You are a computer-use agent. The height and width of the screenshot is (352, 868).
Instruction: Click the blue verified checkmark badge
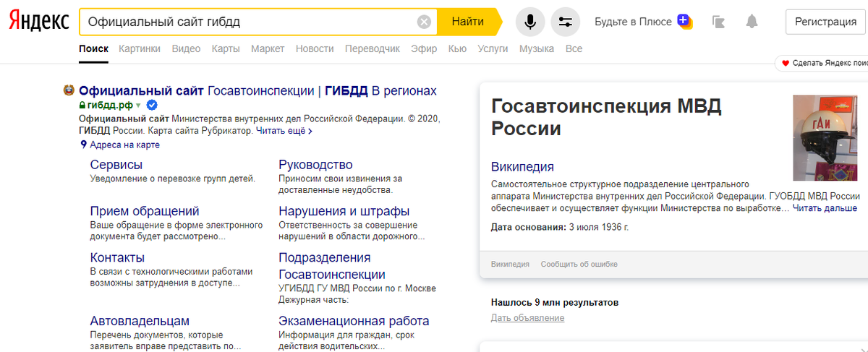coord(151,106)
